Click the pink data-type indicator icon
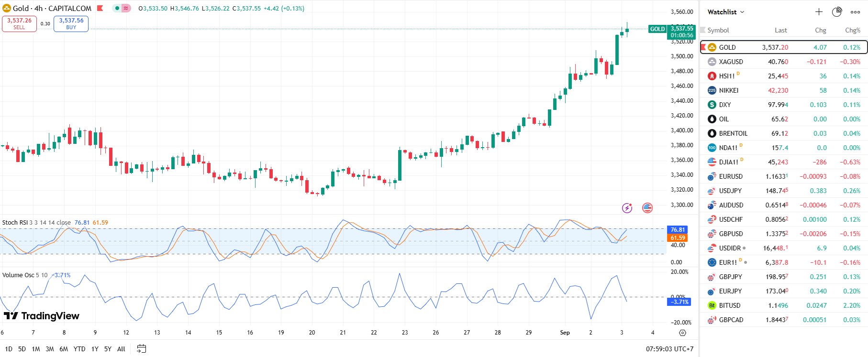 (126, 8)
